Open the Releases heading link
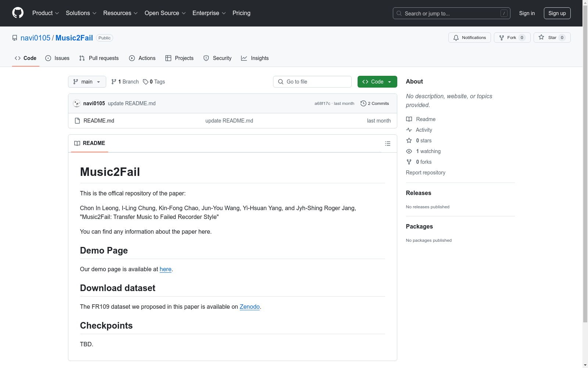The width and height of the screenshot is (588, 368). point(419,193)
